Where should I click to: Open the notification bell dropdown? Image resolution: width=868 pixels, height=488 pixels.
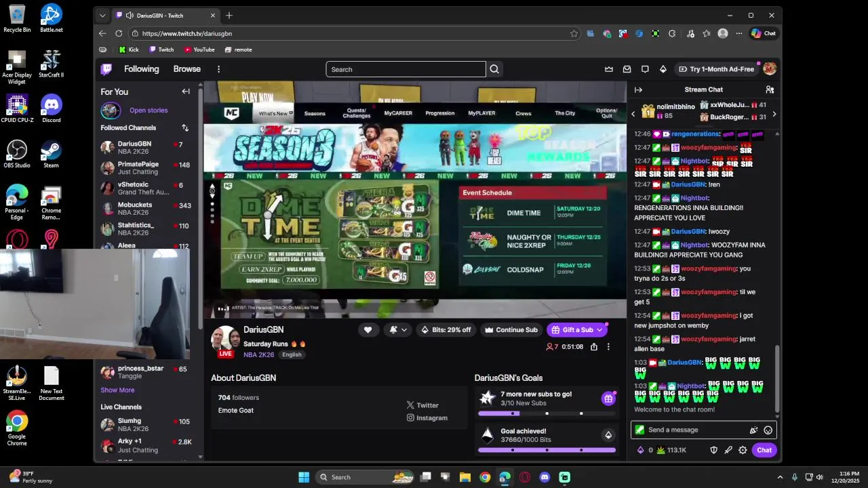click(398, 330)
